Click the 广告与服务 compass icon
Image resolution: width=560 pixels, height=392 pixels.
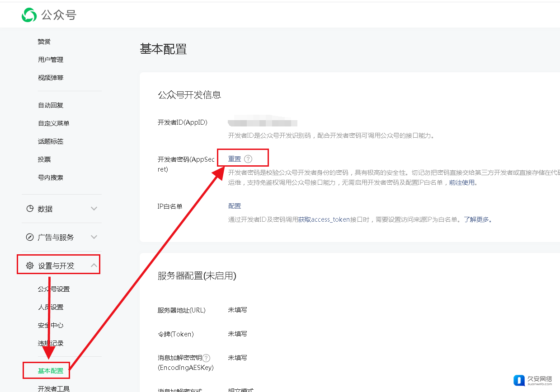click(x=30, y=237)
